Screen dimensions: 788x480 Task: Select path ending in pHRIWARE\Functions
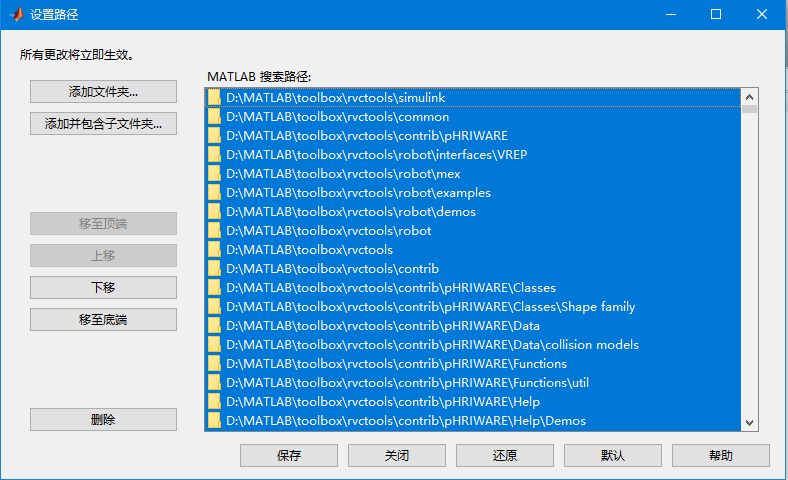473,363
